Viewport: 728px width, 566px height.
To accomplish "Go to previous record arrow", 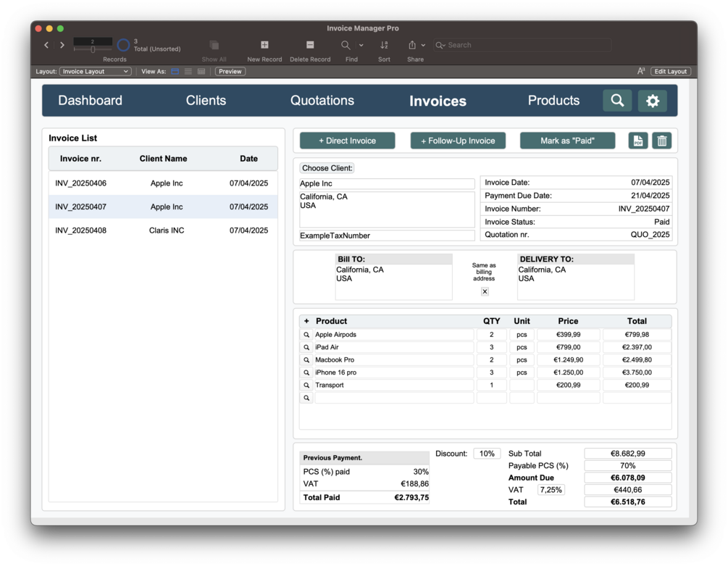I will pos(46,45).
